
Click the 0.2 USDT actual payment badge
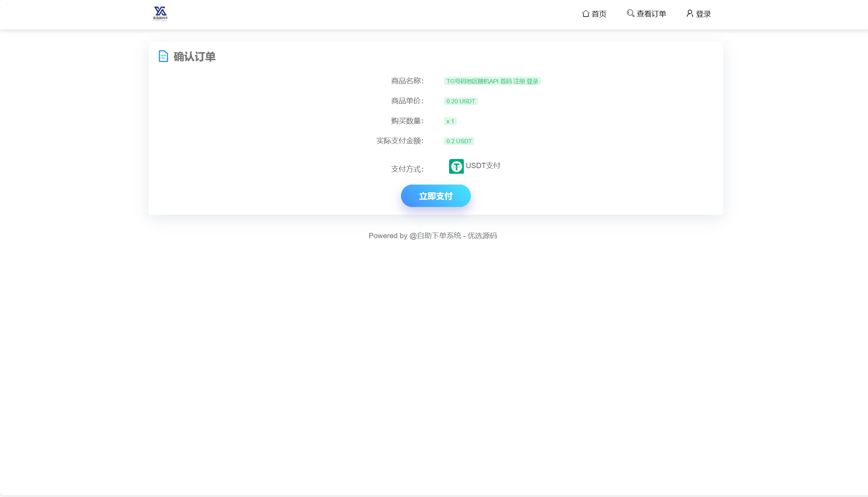tap(459, 141)
